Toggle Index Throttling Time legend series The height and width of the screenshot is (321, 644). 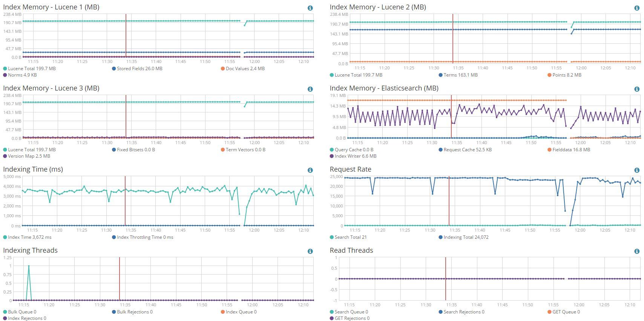[143, 237]
